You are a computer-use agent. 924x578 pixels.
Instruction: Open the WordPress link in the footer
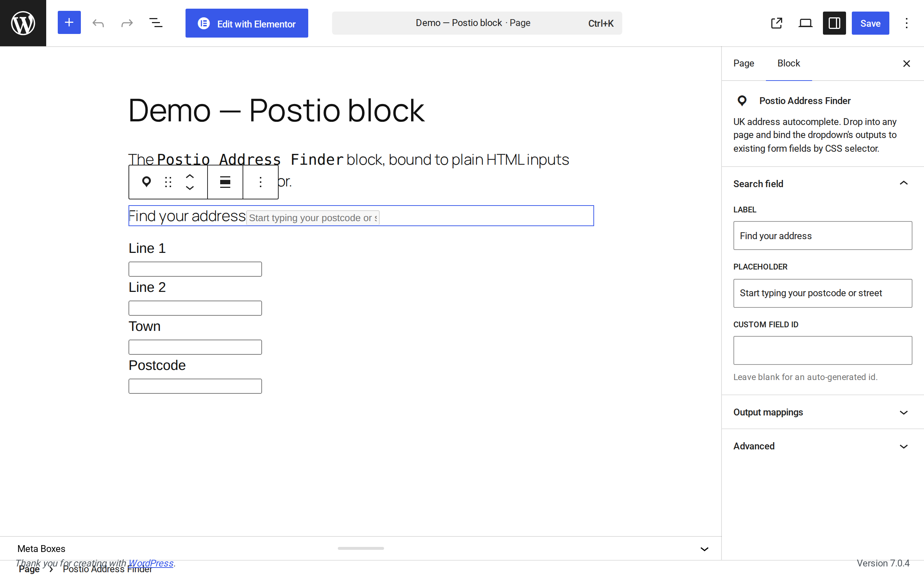click(x=151, y=563)
